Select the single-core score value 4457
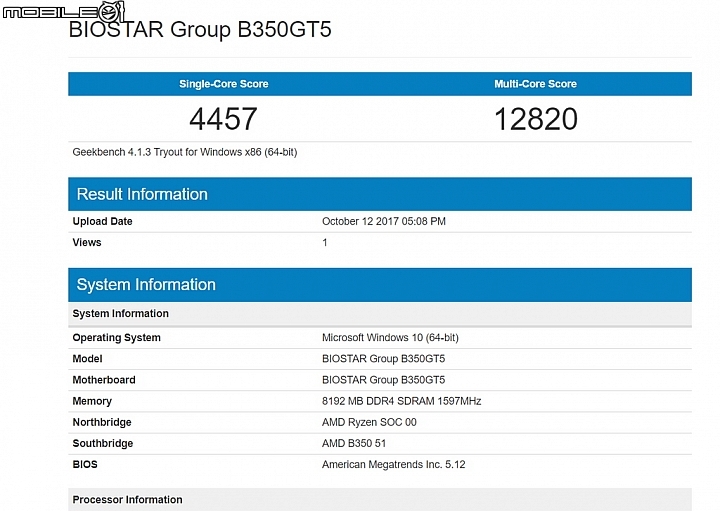Screen dimensions: 720x511 pos(223,119)
